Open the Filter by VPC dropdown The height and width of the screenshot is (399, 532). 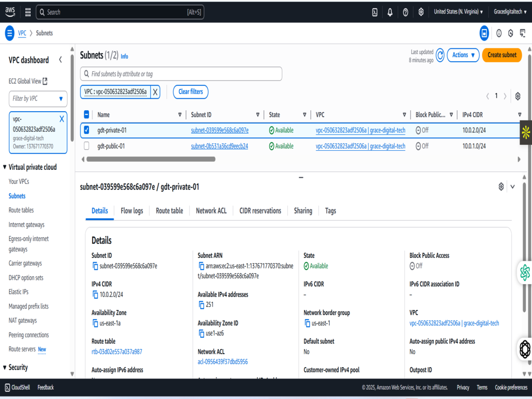point(38,99)
